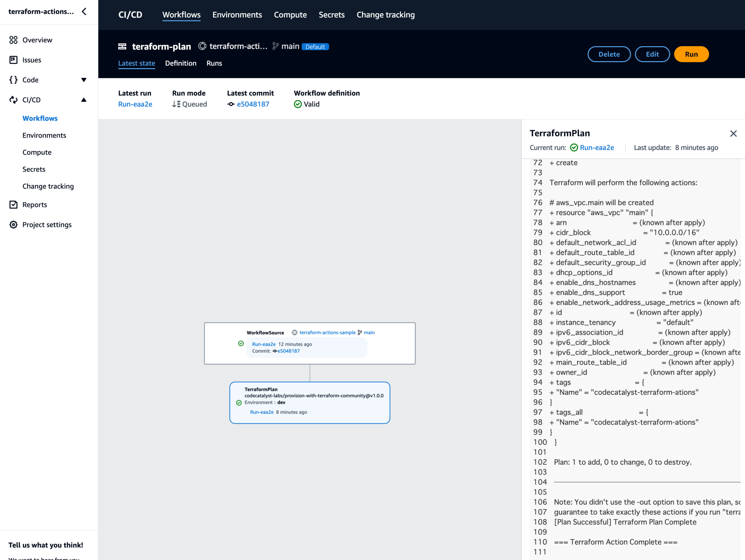Expand the Code section in the sidebar
Viewport: 745px width, 560px height.
(84, 80)
